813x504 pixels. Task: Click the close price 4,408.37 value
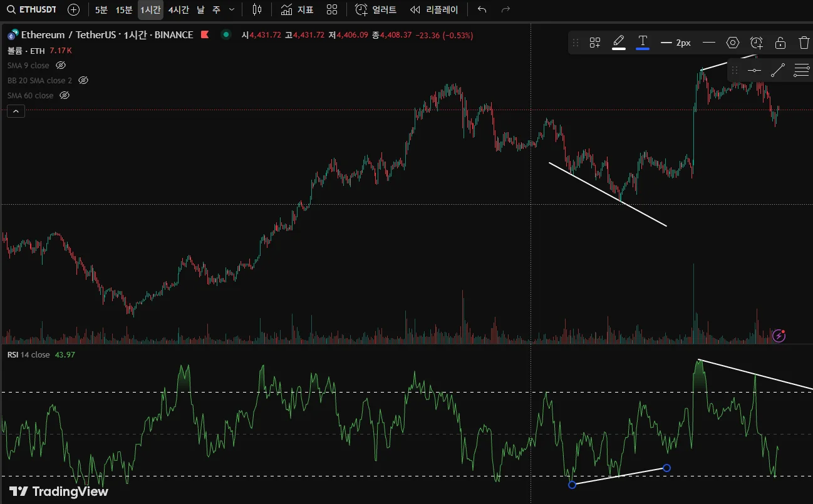tap(395, 35)
